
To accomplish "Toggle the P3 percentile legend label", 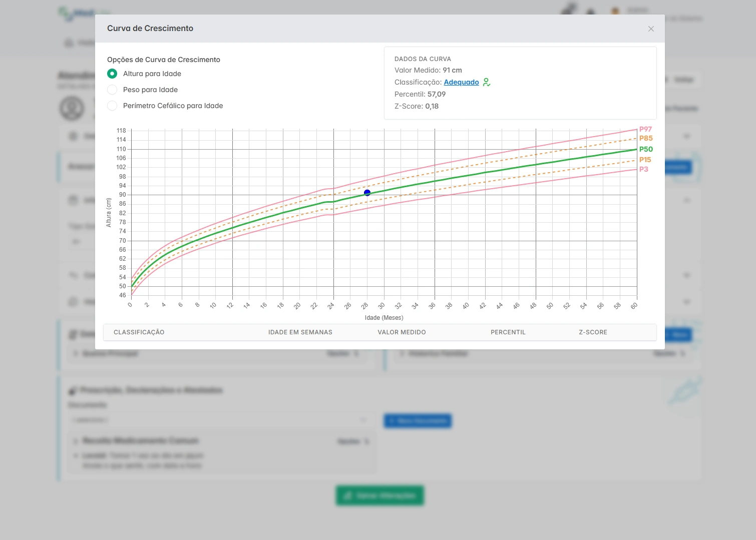I will pos(643,169).
